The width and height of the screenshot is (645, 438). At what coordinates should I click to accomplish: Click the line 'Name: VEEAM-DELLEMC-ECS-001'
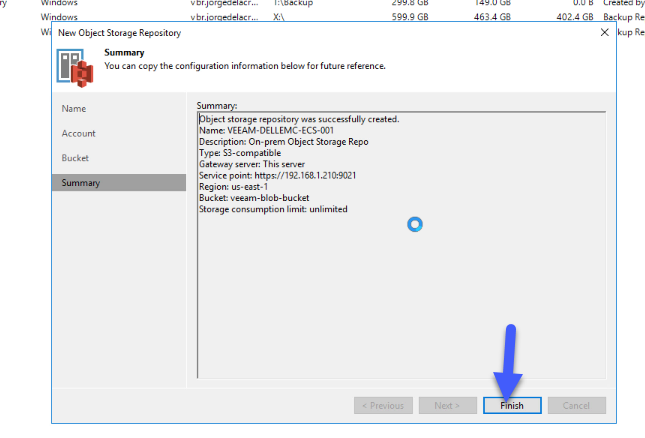click(267, 130)
